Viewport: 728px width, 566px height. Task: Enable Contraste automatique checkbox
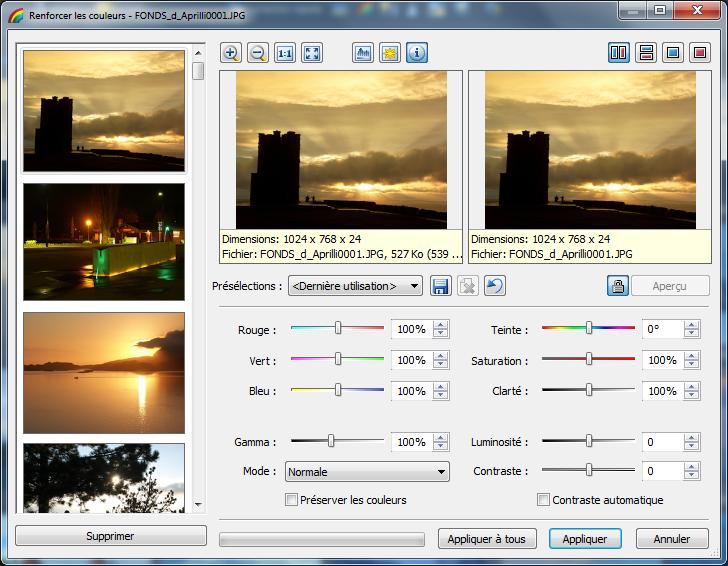(x=544, y=500)
